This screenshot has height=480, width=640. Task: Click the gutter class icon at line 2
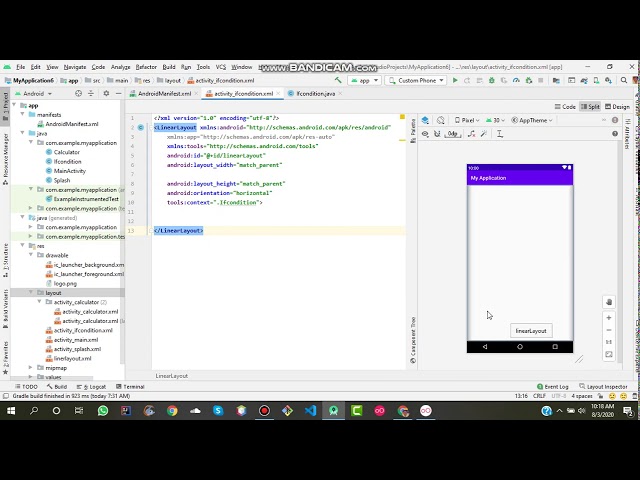(140, 127)
